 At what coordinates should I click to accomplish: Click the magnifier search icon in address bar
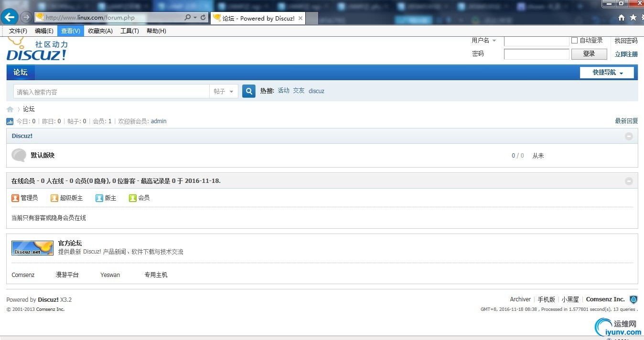(x=188, y=18)
